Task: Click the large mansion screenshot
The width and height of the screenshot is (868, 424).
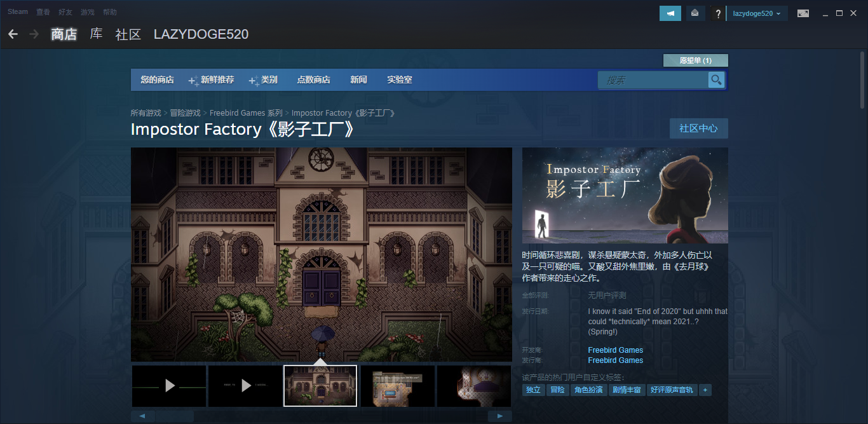Action: tap(322, 254)
